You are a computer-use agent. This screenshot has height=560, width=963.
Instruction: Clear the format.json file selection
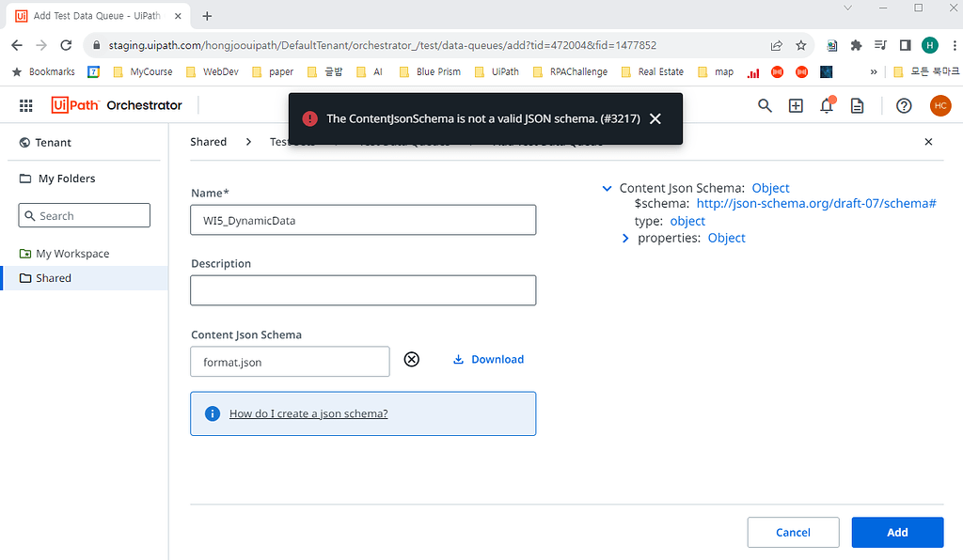click(x=411, y=359)
